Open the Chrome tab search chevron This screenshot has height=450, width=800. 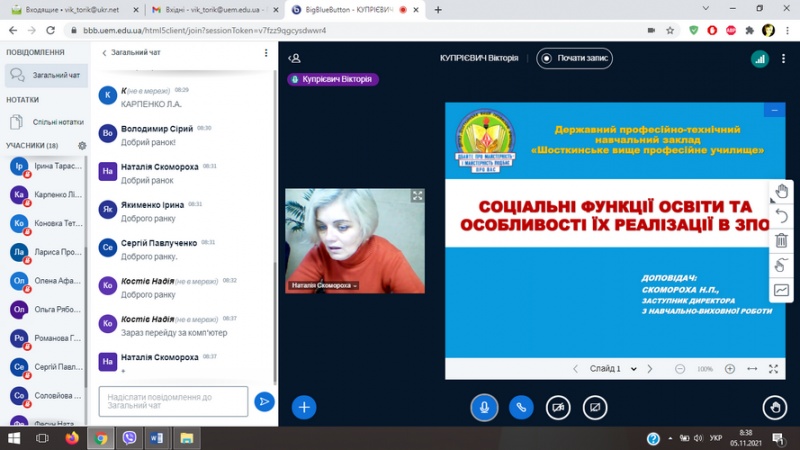pos(706,9)
